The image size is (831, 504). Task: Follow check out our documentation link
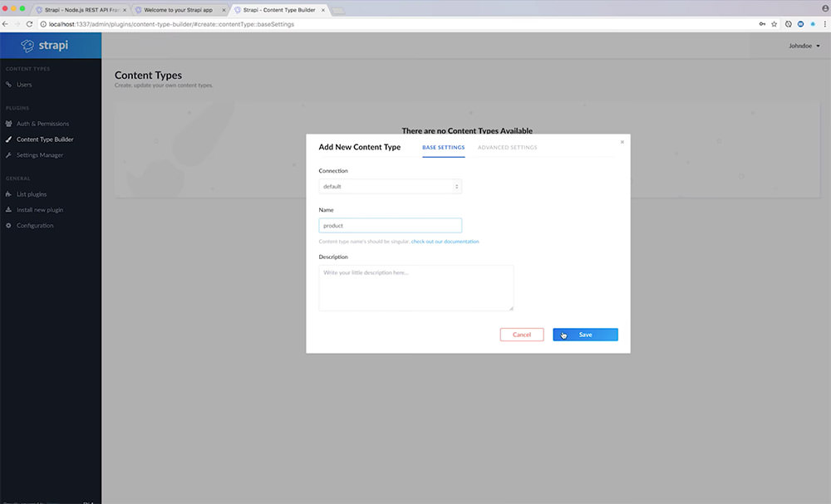445,242
